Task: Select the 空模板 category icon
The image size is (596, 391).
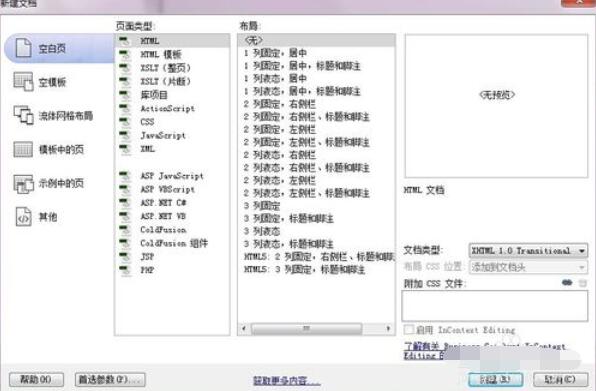Action: click(23, 82)
